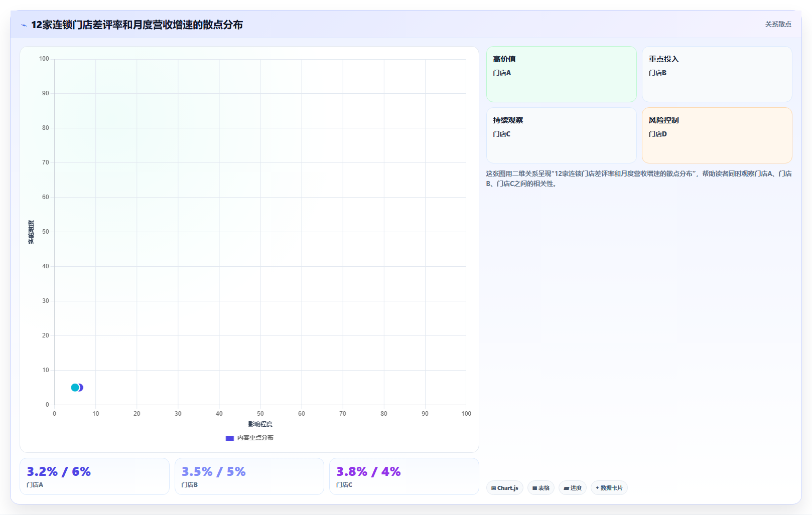Select the 风险控制 门店D card

click(x=717, y=135)
